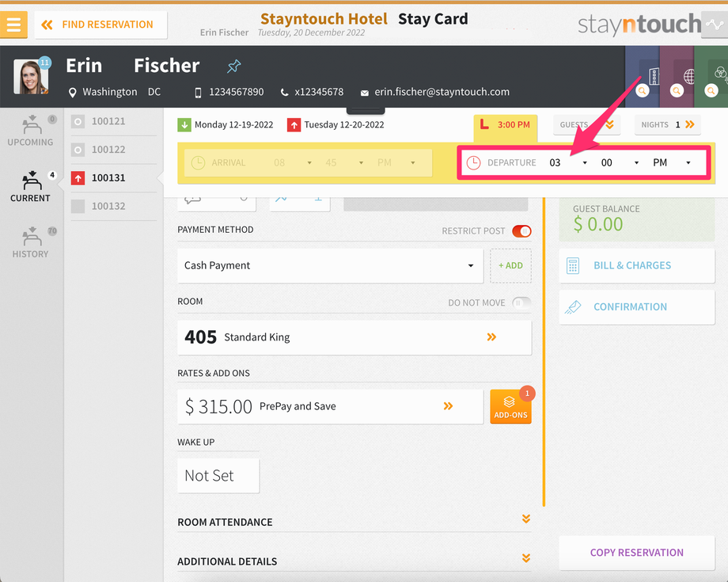Select the History reservations tab
This screenshot has height=582, width=728.
pyautogui.click(x=30, y=242)
